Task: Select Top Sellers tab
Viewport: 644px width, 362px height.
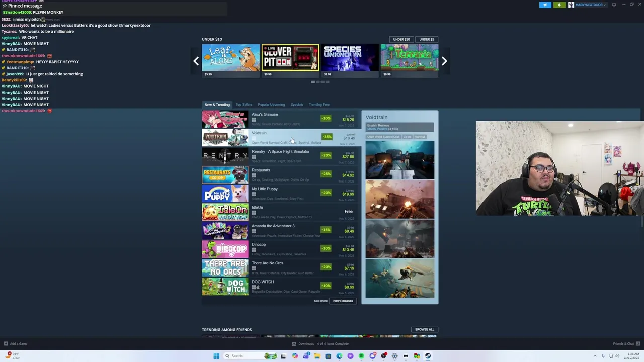Action: [x=244, y=105]
